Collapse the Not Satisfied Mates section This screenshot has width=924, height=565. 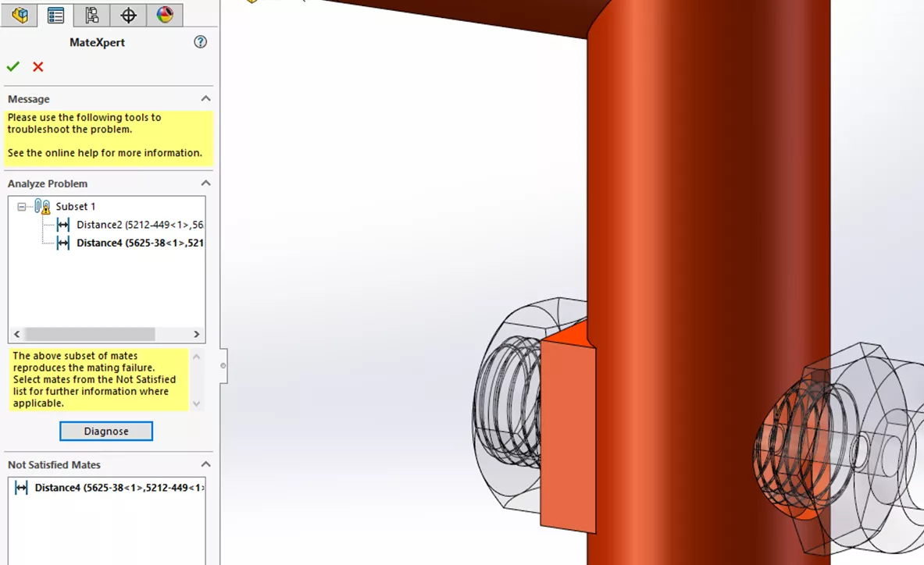(205, 464)
